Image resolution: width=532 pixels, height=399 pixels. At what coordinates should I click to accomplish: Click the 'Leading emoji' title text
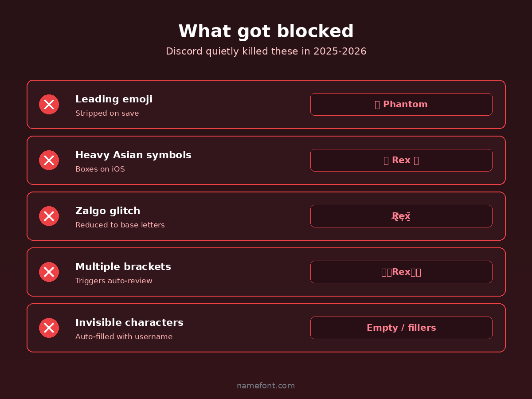tap(114, 99)
